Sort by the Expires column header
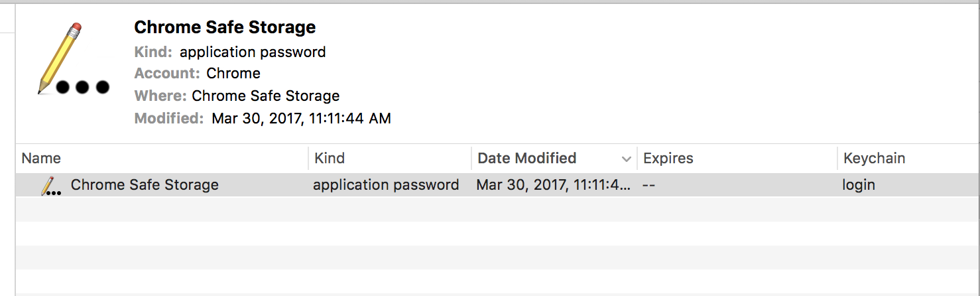 pos(668,159)
